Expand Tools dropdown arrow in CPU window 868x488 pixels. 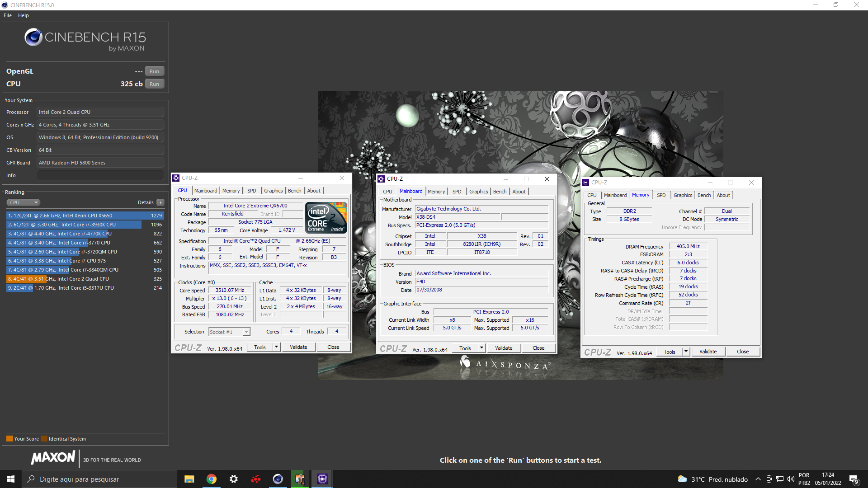tap(277, 347)
